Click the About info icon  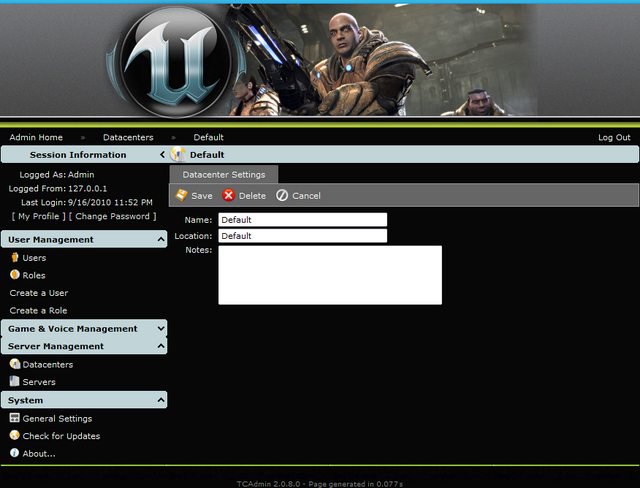click(x=15, y=453)
